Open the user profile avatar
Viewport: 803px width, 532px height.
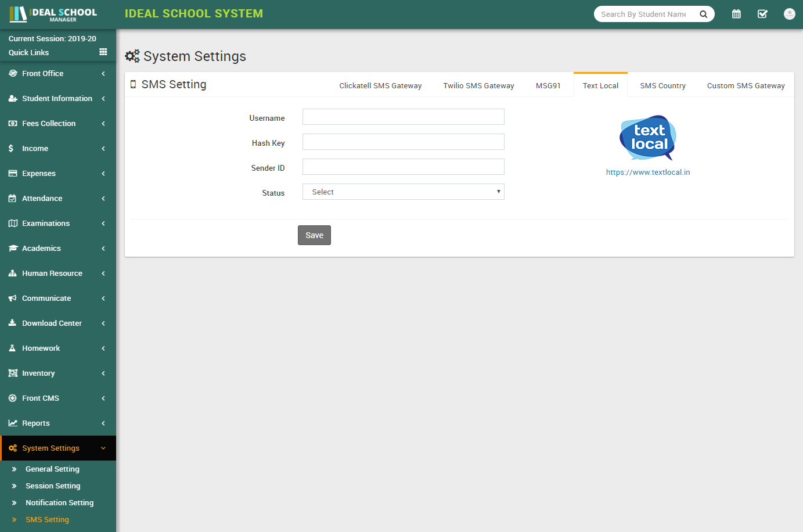[x=789, y=14]
